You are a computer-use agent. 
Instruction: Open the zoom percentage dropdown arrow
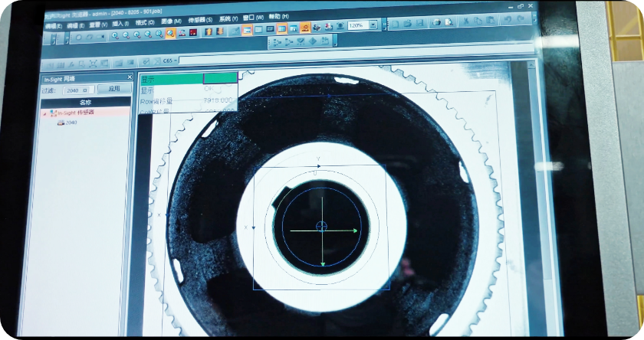point(373,25)
